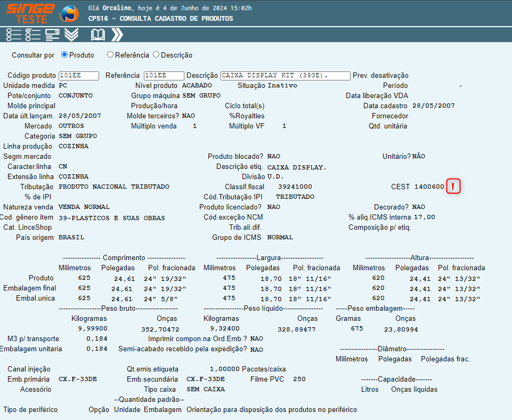Choose the Descrição radio option
This screenshot has height=420, width=512.
tap(156, 54)
